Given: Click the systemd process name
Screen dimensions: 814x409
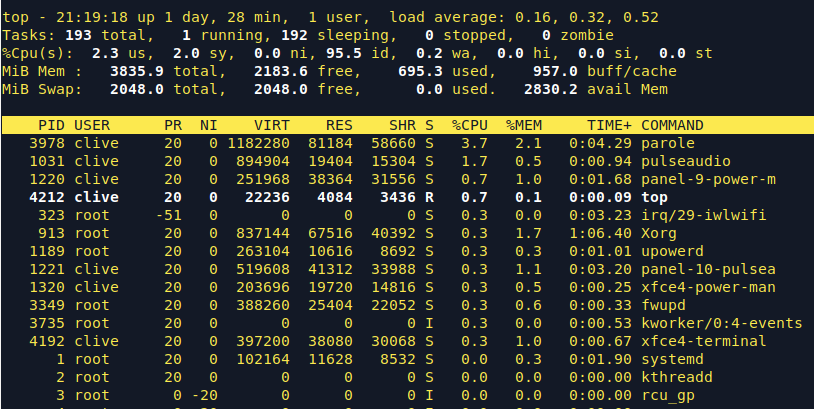Looking at the screenshot, I should pyautogui.click(x=672, y=360).
